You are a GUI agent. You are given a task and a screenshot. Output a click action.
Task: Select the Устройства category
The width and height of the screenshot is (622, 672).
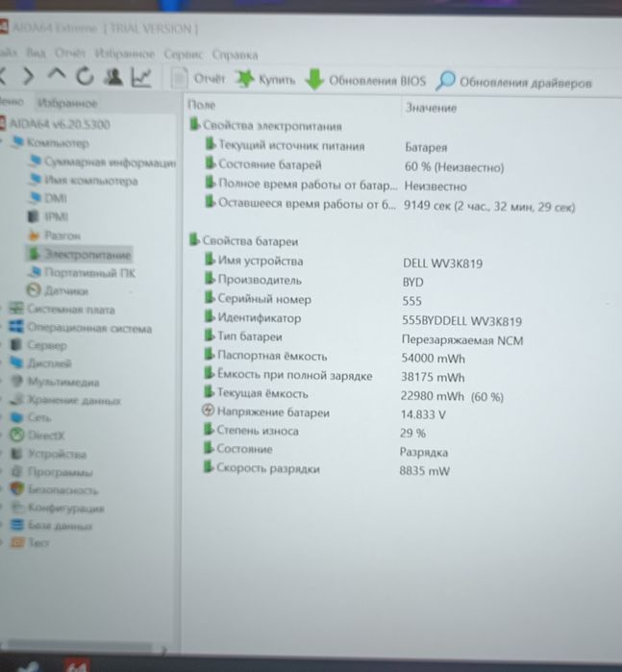click(48, 454)
